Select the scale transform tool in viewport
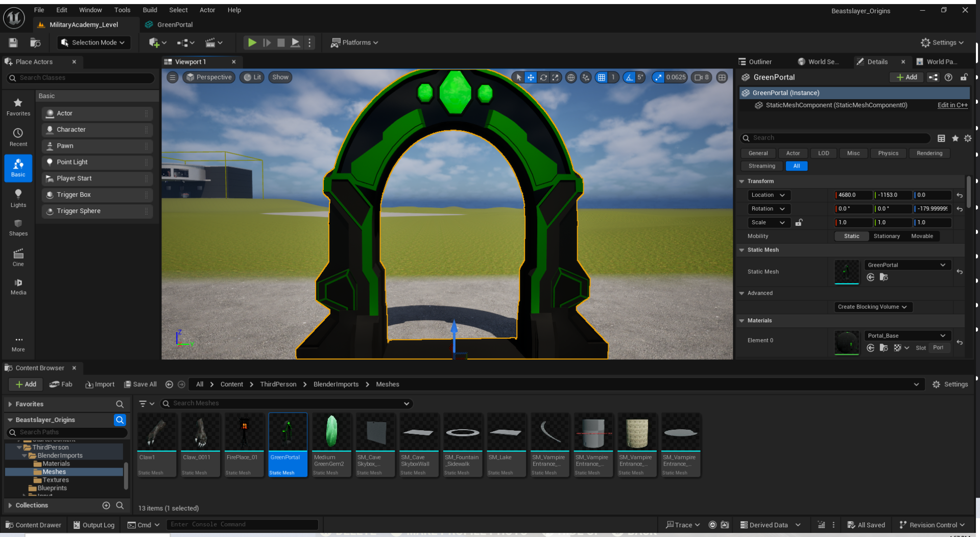This screenshot has width=980, height=537. pyautogui.click(x=556, y=77)
